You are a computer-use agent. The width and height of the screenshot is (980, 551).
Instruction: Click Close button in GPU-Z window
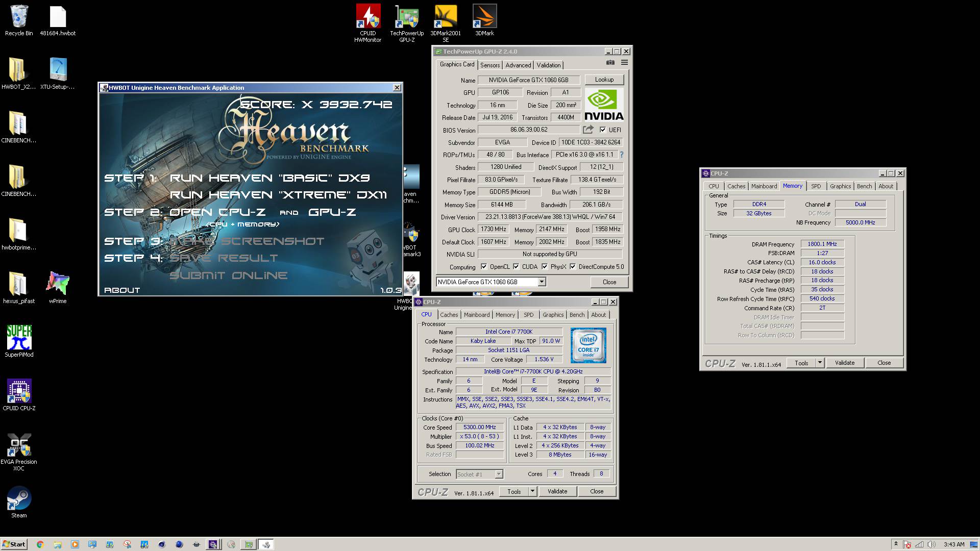tap(609, 282)
